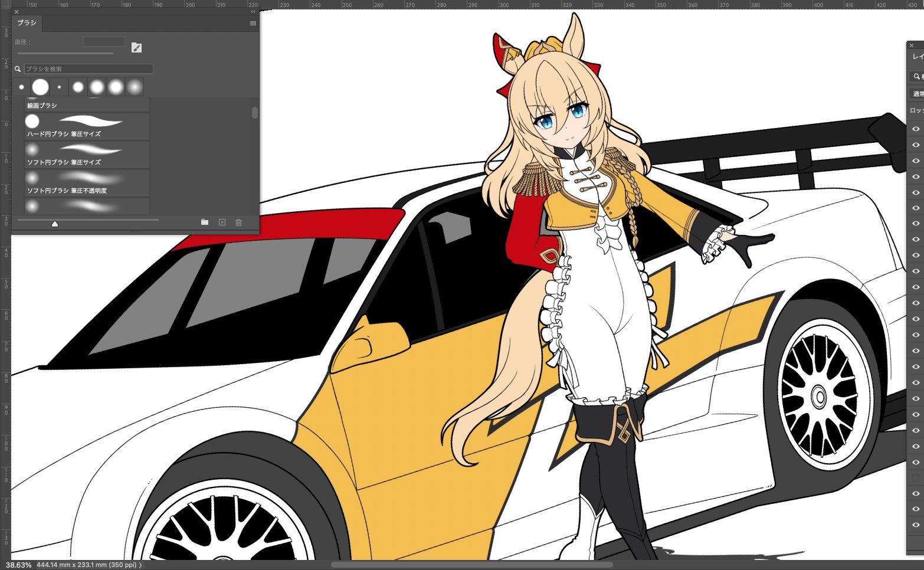Close the layers panel on the right
Image resolution: width=924 pixels, height=570 pixels.
coord(912,45)
